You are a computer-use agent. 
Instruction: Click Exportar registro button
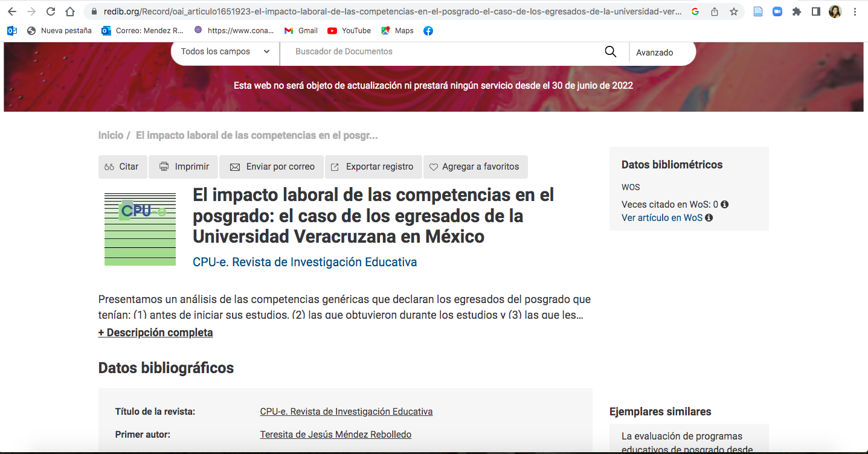[x=373, y=167]
